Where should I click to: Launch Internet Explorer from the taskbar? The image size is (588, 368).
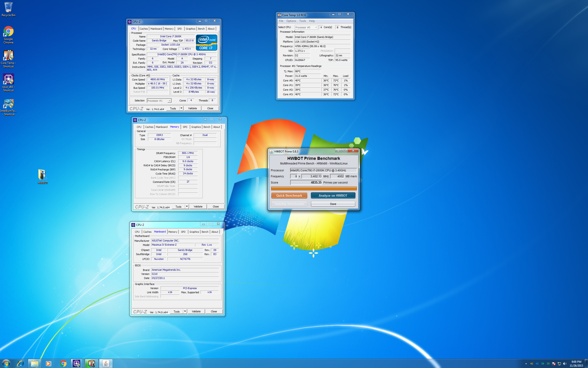[x=20, y=364]
